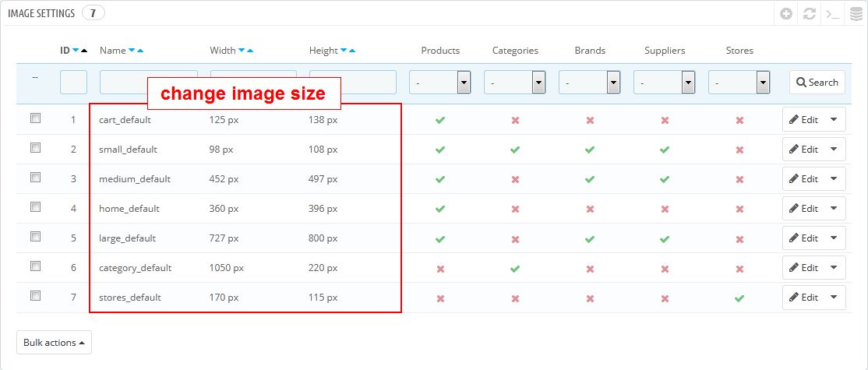
Task: Toggle Stores green check for stores_default
Action: [x=739, y=298]
